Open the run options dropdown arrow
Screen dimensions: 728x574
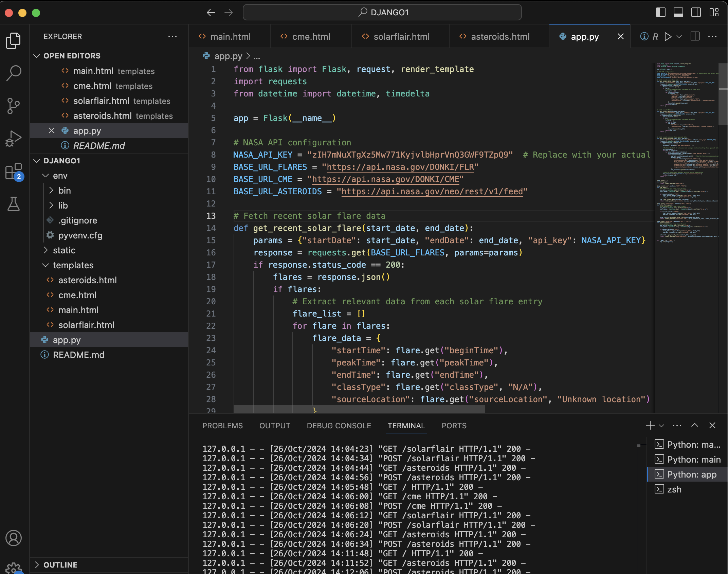679,36
